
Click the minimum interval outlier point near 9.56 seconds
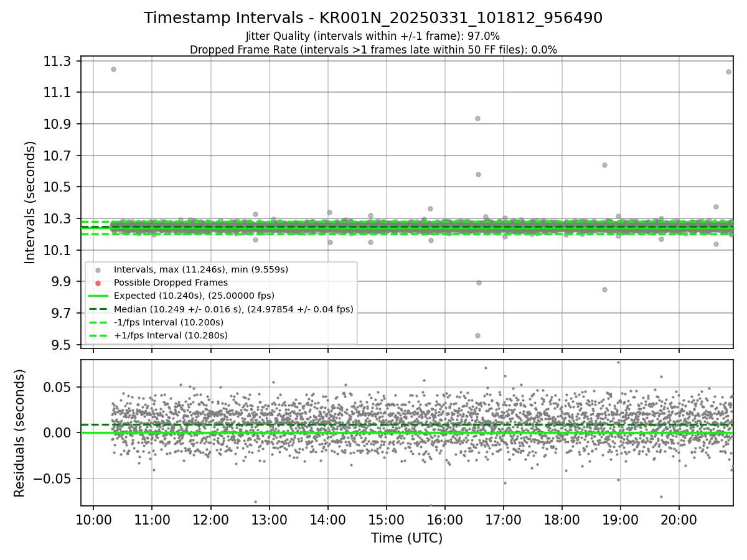477,335
